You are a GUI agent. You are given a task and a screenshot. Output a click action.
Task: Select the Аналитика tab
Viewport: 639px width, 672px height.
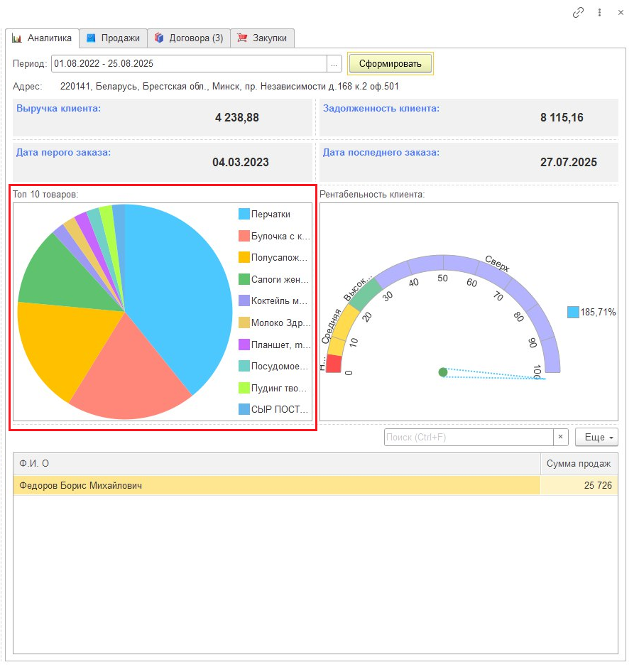(43, 38)
